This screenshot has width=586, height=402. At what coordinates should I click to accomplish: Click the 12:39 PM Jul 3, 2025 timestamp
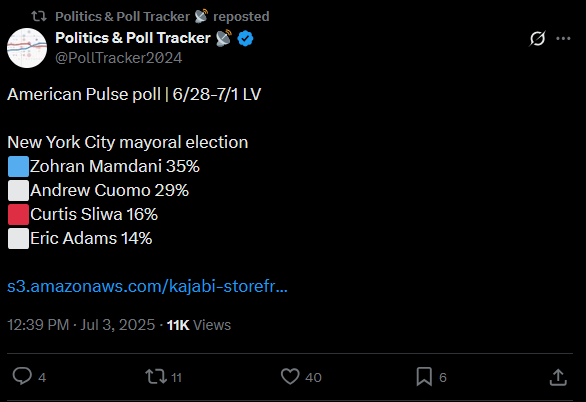pos(81,325)
